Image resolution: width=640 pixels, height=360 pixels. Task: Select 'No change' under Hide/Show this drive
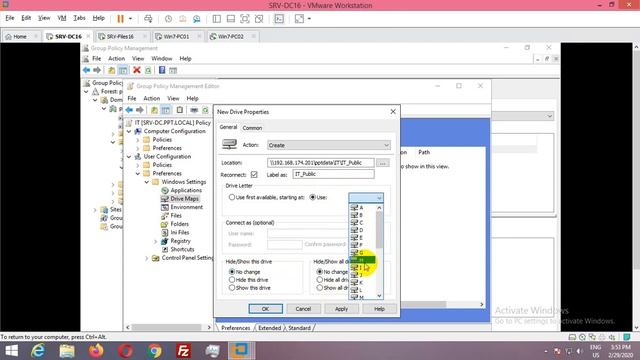232,271
